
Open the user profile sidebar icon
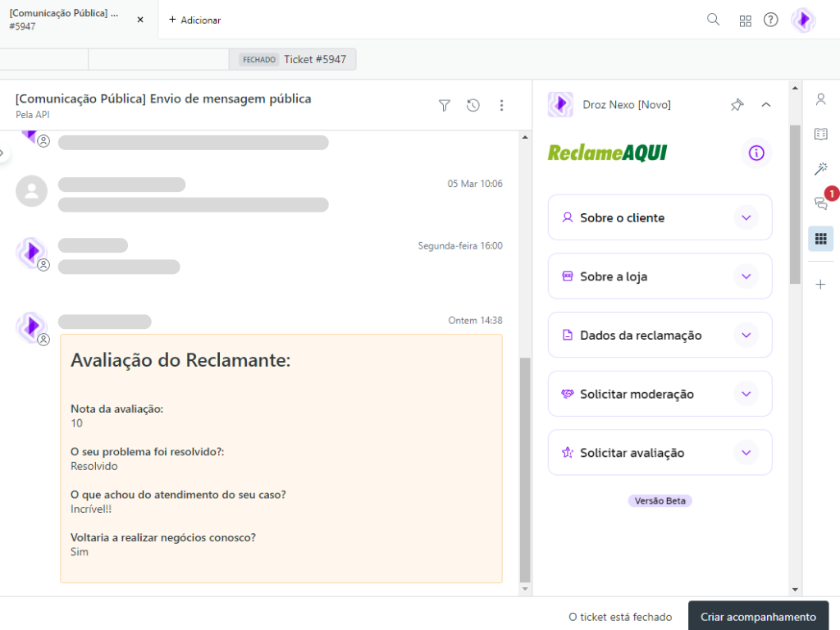[x=820, y=99]
